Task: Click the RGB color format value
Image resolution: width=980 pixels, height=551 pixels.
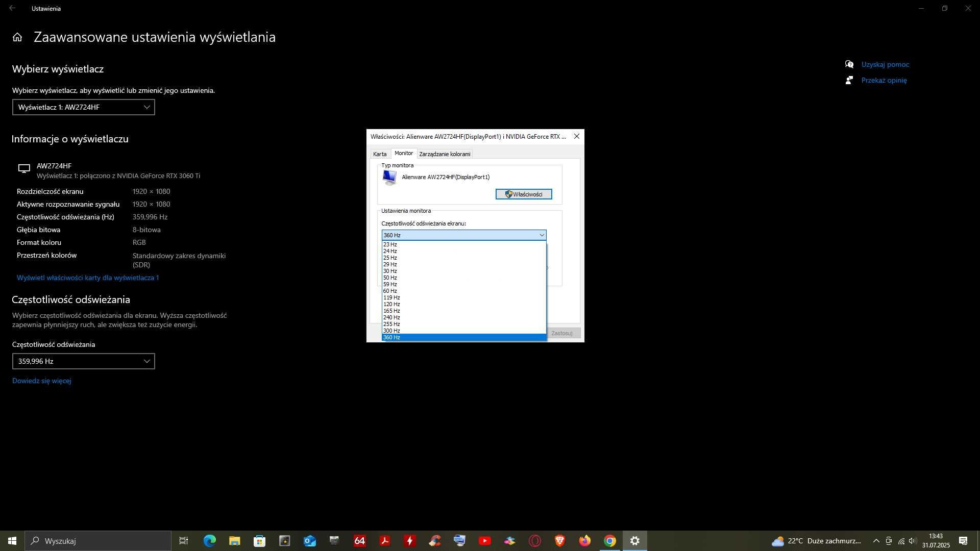Action: [x=139, y=242]
